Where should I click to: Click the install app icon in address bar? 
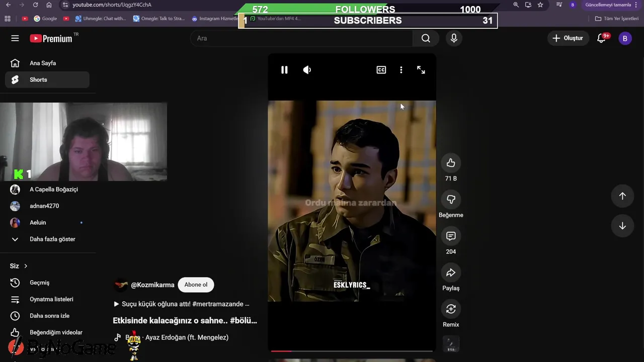[528, 5]
